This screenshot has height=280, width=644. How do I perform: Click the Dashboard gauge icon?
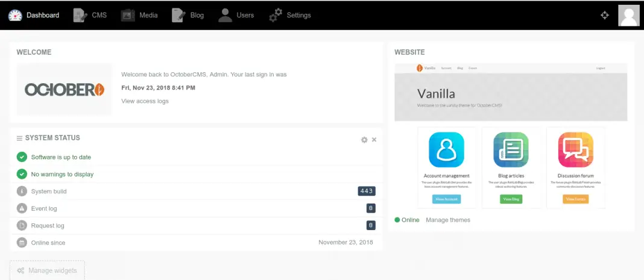coord(15,15)
